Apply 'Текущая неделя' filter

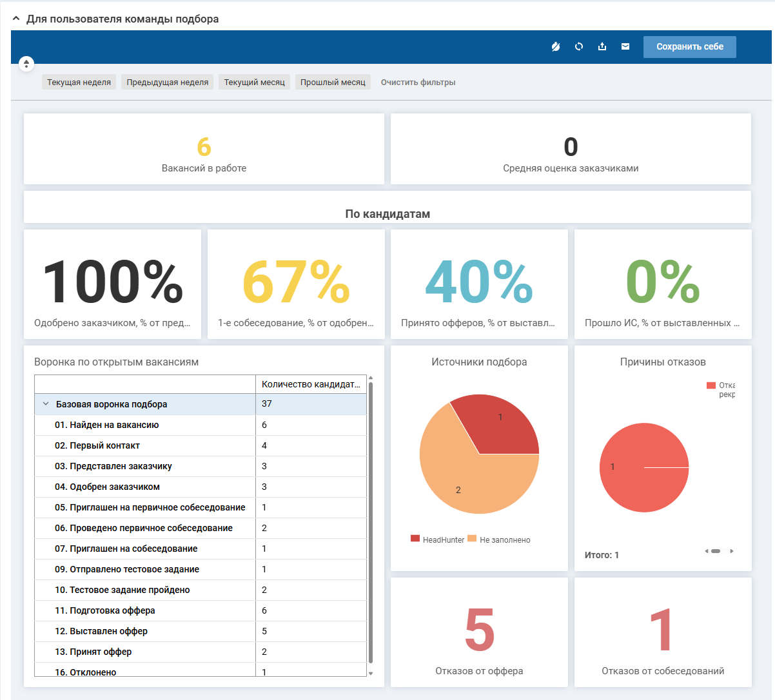pyautogui.click(x=79, y=83)
